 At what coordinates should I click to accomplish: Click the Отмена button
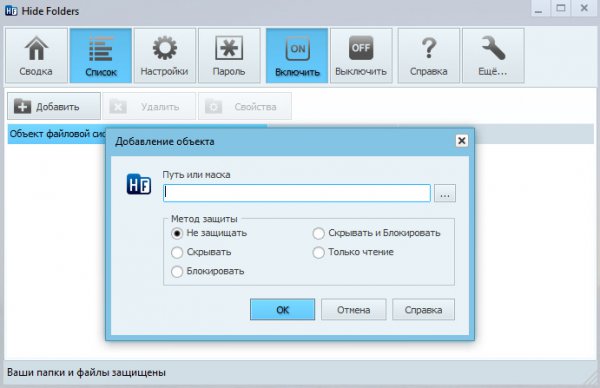[x=354, y=310]
